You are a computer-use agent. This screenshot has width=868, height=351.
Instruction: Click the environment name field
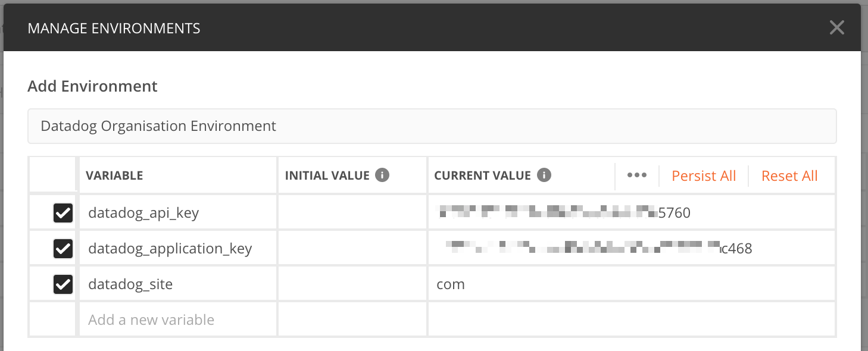(x=432, y=126)
